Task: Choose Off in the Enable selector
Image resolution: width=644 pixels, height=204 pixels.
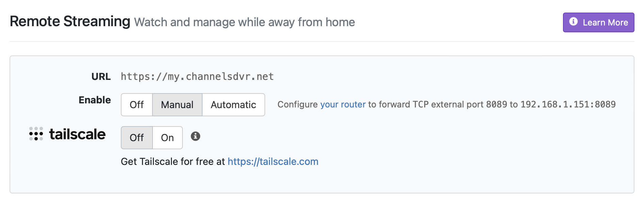Action: point(136,105)
